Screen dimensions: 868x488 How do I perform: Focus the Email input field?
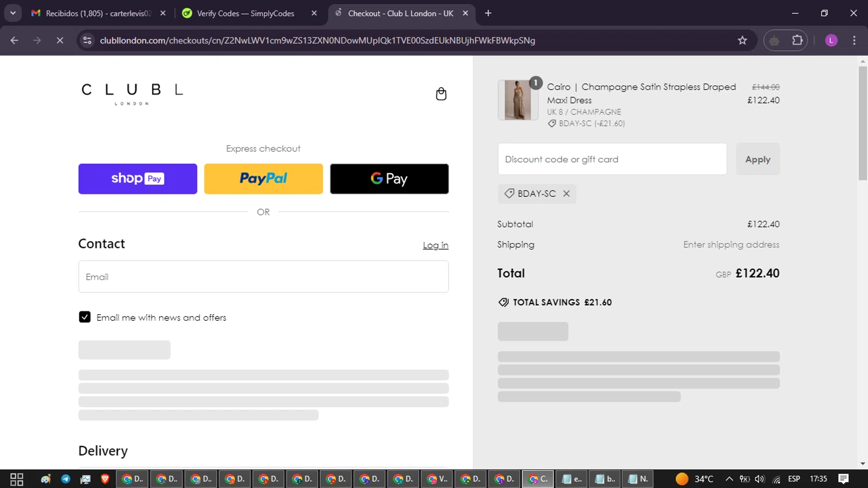click(263, 277)
